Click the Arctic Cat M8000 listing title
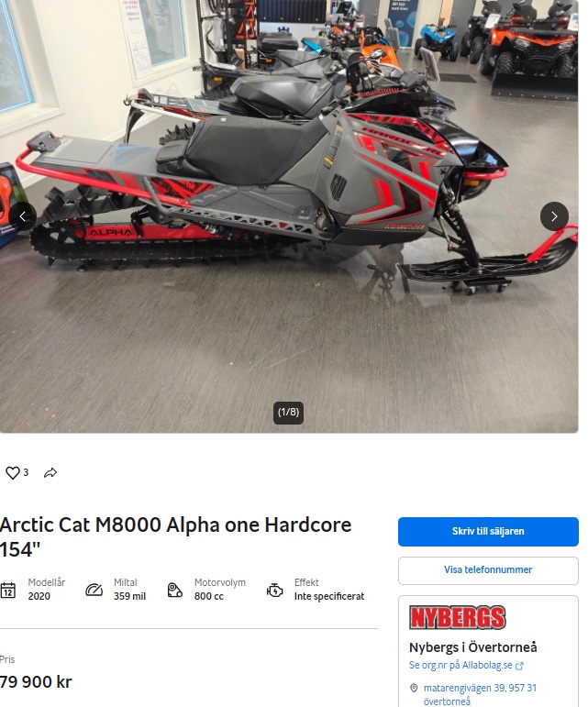This screenshot has height=707, width=588. (x=175, y=537)
